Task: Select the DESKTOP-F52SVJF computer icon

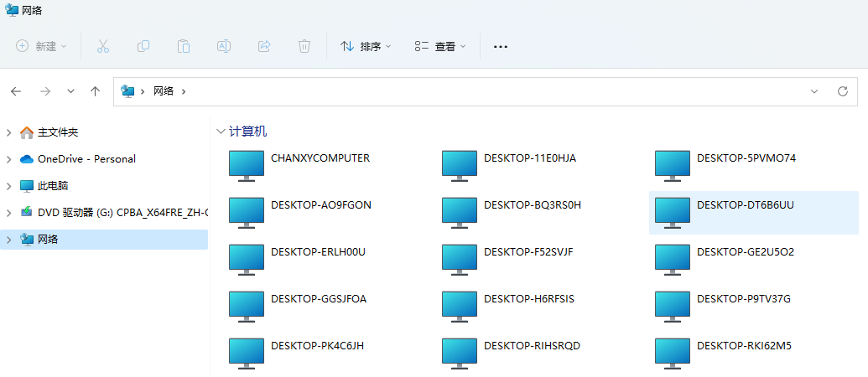Action: (460, 260)
